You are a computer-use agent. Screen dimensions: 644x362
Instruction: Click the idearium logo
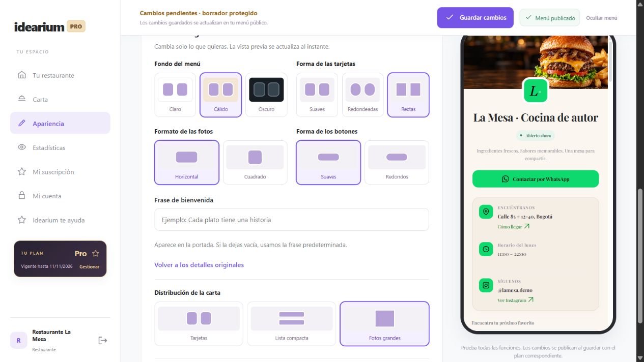point(39,26)
